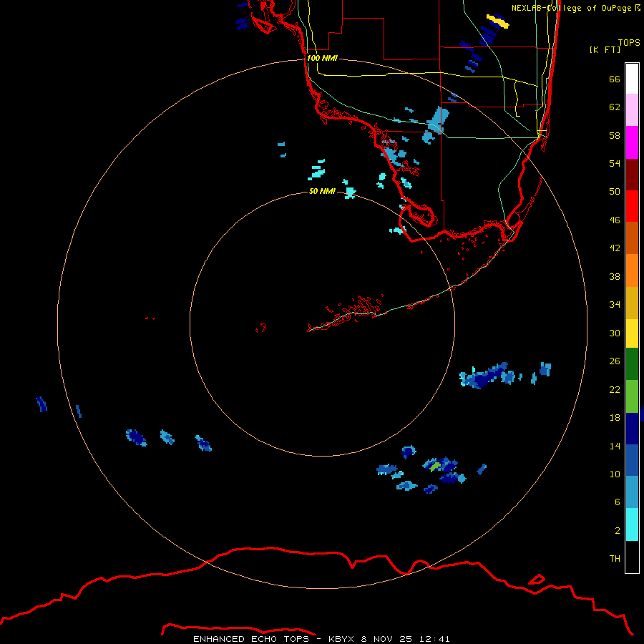
Task: Click the navy blue legend swatch
Action: (632, 429)
